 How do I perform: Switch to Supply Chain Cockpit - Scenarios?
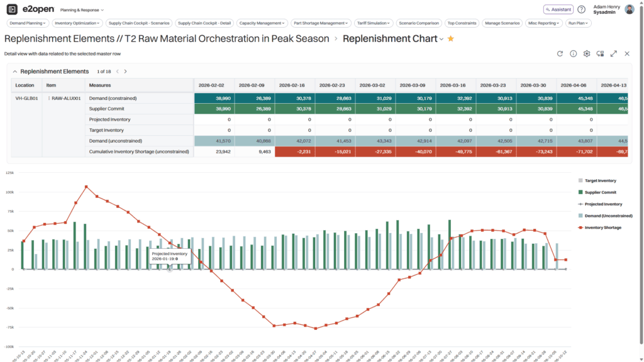[138, 23]
